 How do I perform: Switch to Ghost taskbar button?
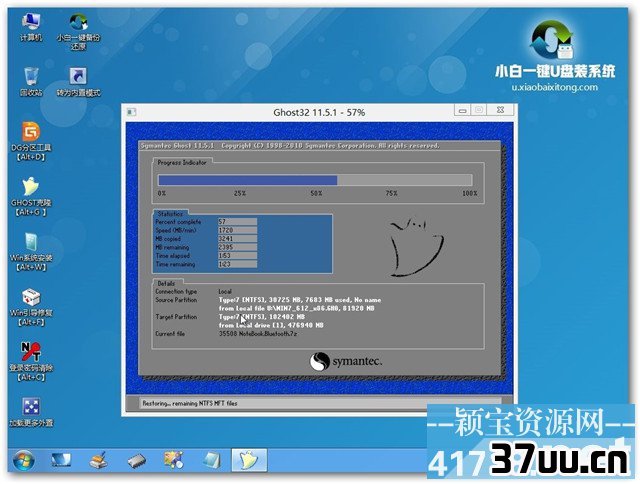(x=249, y=460)
